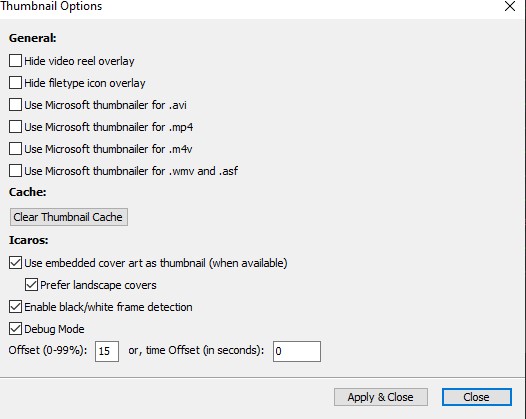This screenshot has height=419, width=526.
Task: Enable Microsoft thumbnailer for .mp4
Action: tap(15, 127)
